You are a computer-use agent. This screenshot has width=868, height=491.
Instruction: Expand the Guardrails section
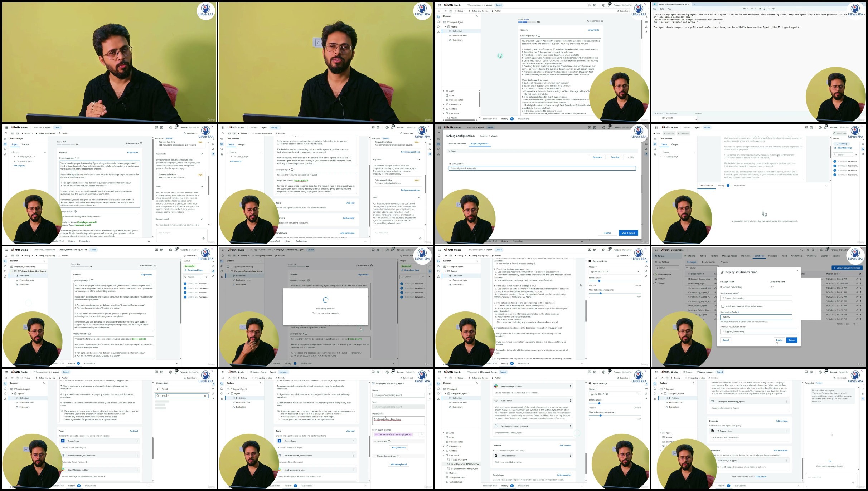click(375, 441)
